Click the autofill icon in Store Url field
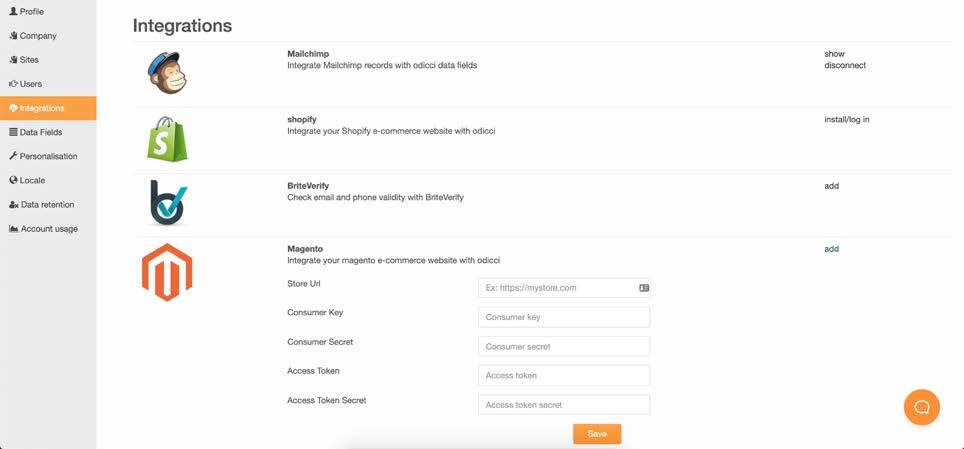 [x=644, y=288]
